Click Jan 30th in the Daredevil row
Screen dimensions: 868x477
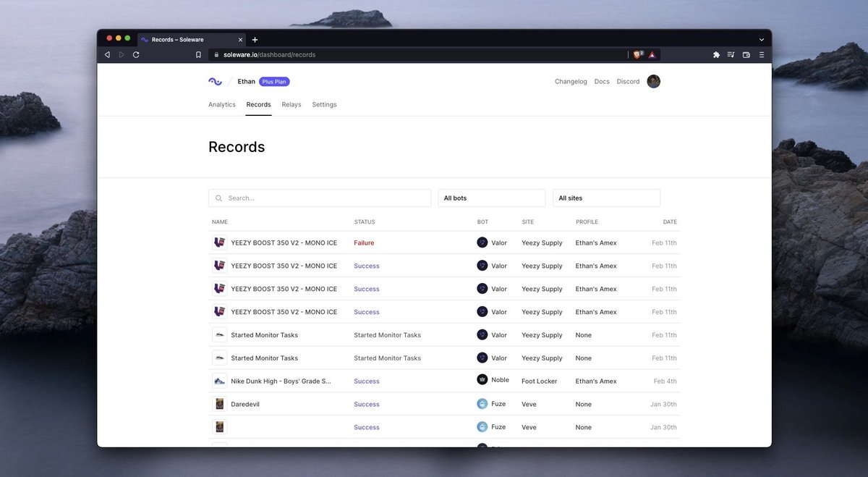tap(663, 404)
